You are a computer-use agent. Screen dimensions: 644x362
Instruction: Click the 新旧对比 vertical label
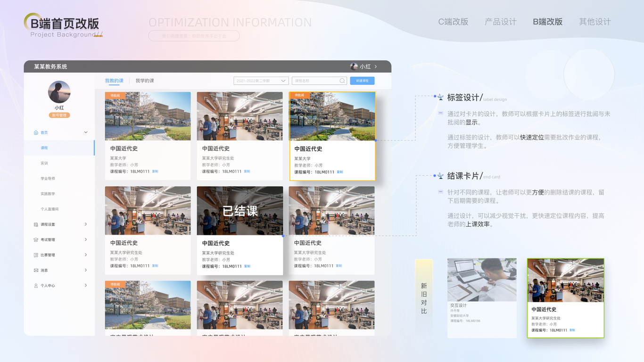[x=424, y=298]
